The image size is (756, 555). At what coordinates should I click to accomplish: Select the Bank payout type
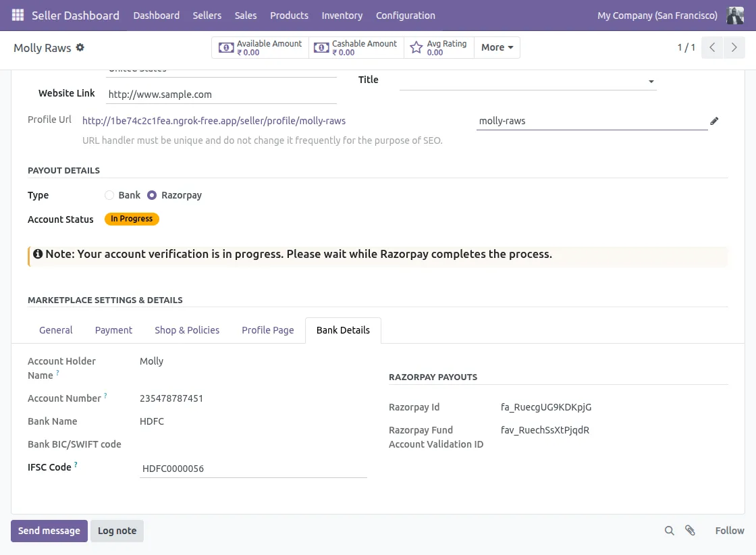point(109,195)
